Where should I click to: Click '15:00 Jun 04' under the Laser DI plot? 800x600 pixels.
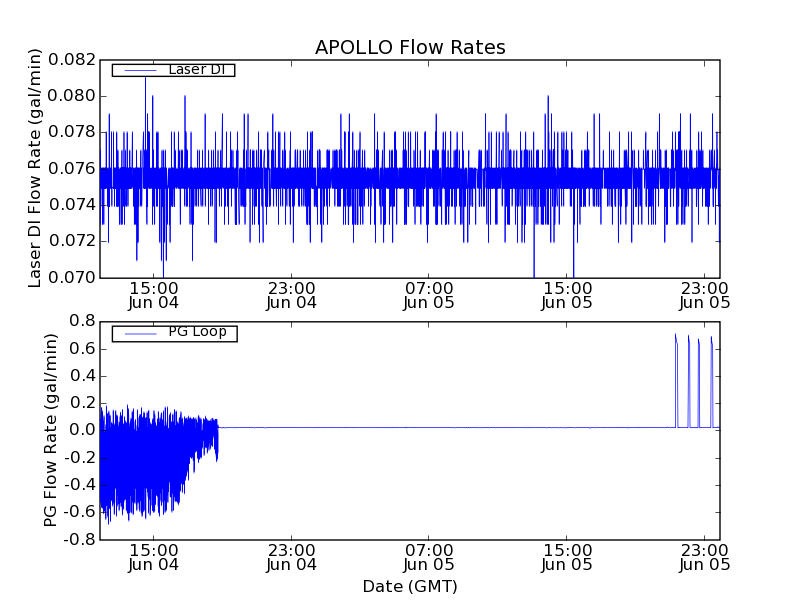[x=154, y=296]
